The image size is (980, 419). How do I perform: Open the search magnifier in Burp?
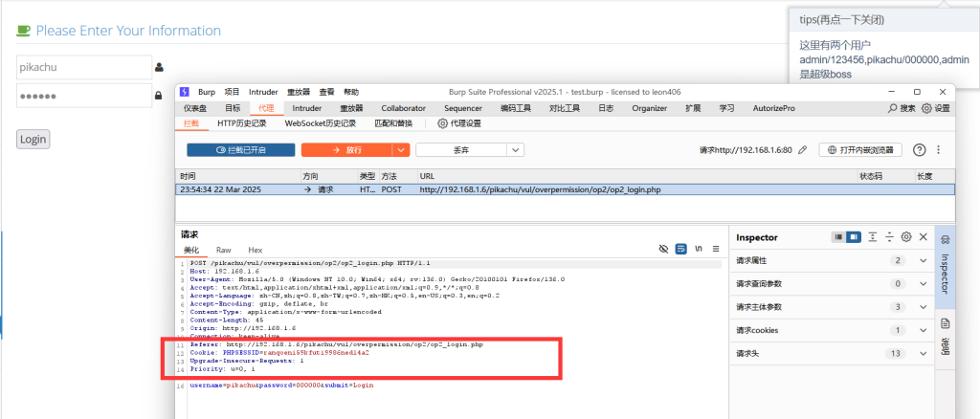coord(893,108)
